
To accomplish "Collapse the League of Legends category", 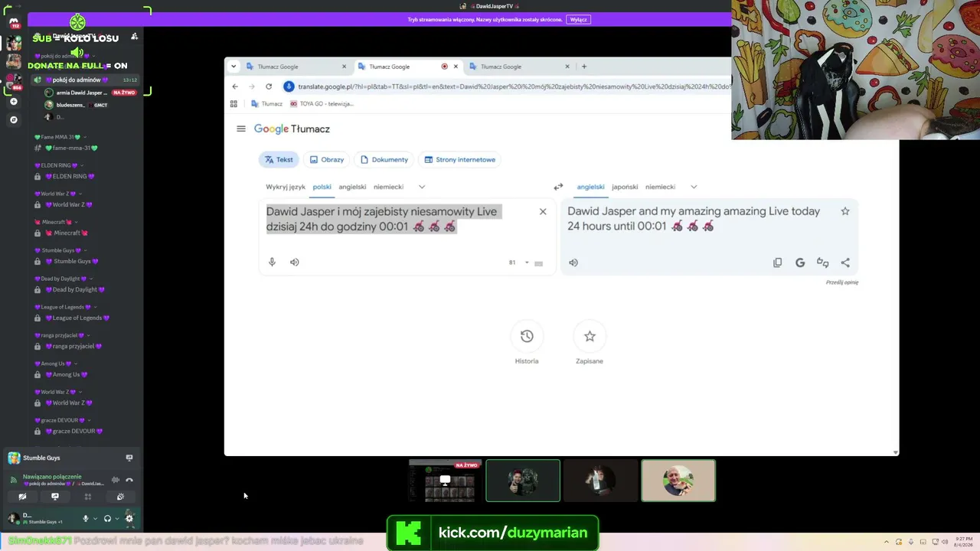I will coord(67,307).
